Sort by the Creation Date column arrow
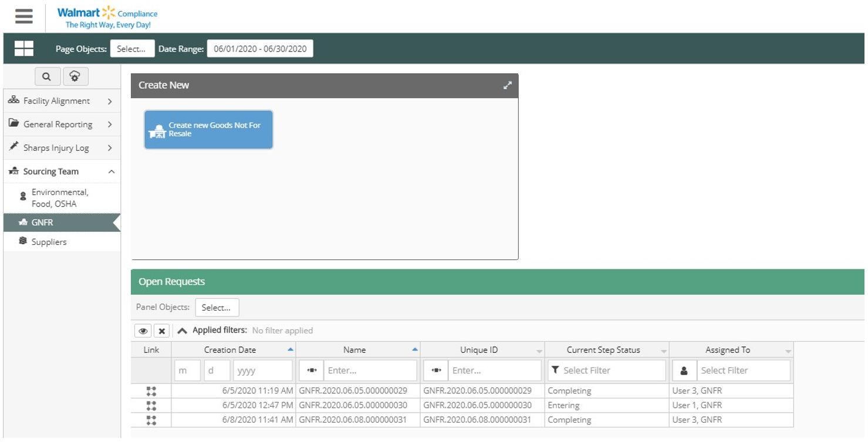 tap(291, 349)
